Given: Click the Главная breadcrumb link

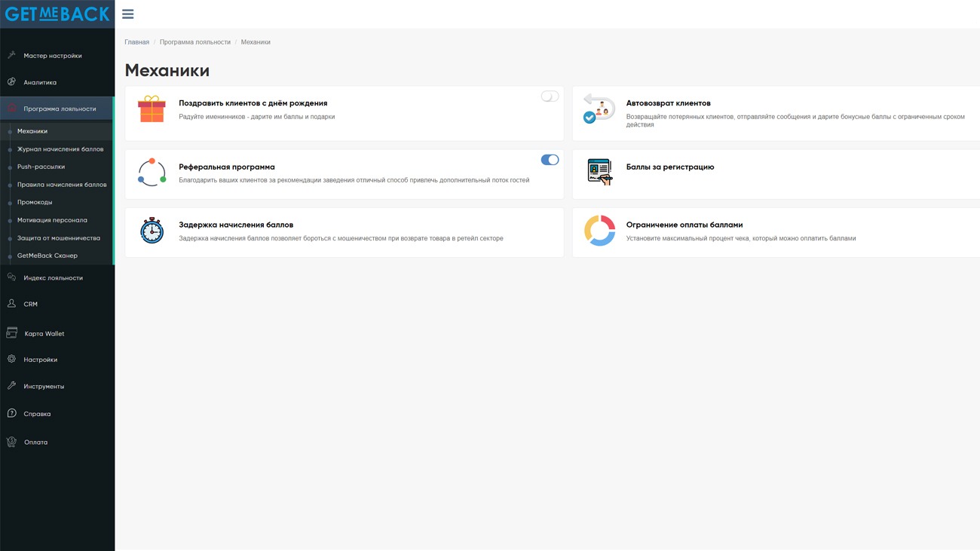Looking at the screenshot, I should coord(136,42).
